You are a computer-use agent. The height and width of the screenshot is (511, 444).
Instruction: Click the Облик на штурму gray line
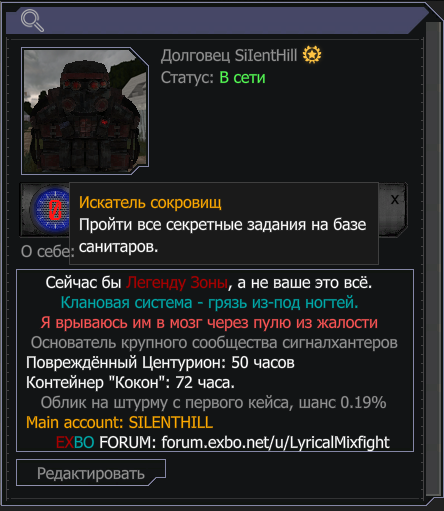pos(213,402)
